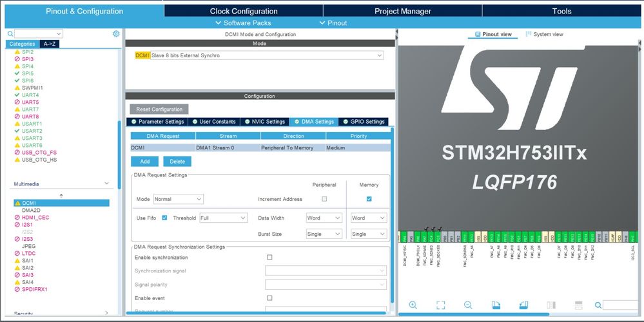Toggle Memory increment address checkbox
Viewport: 644px width, 322px height.
pos(369,199)
